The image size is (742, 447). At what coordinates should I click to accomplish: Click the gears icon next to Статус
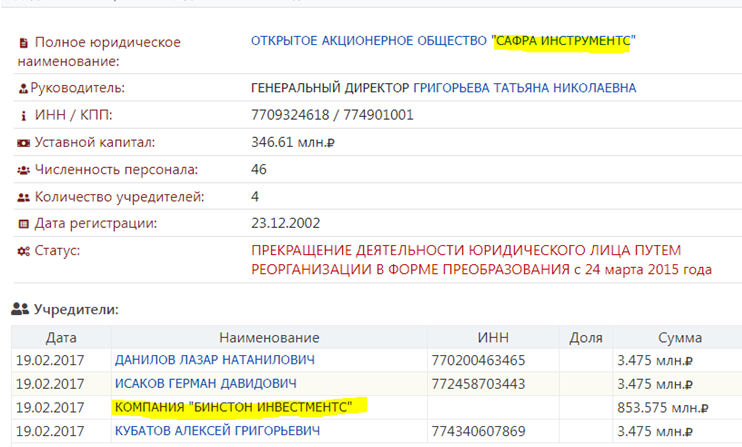click(x=23, y=251)
